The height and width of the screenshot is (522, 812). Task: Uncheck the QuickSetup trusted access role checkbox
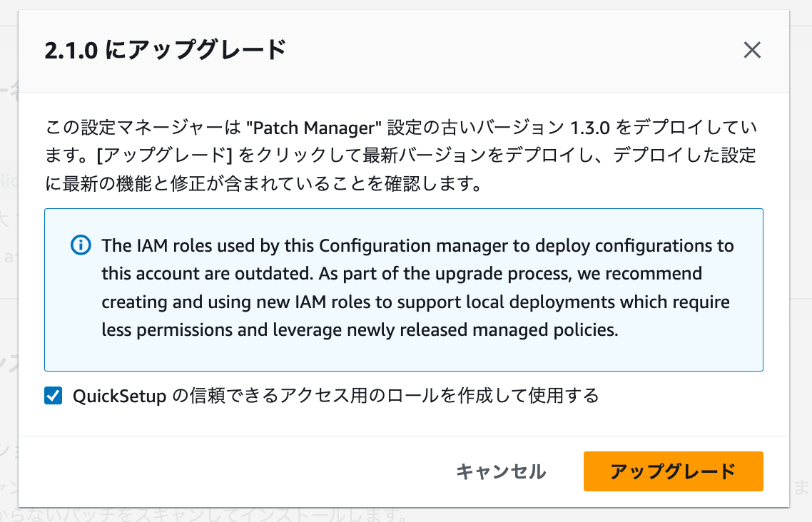click(x=54, y=396)
